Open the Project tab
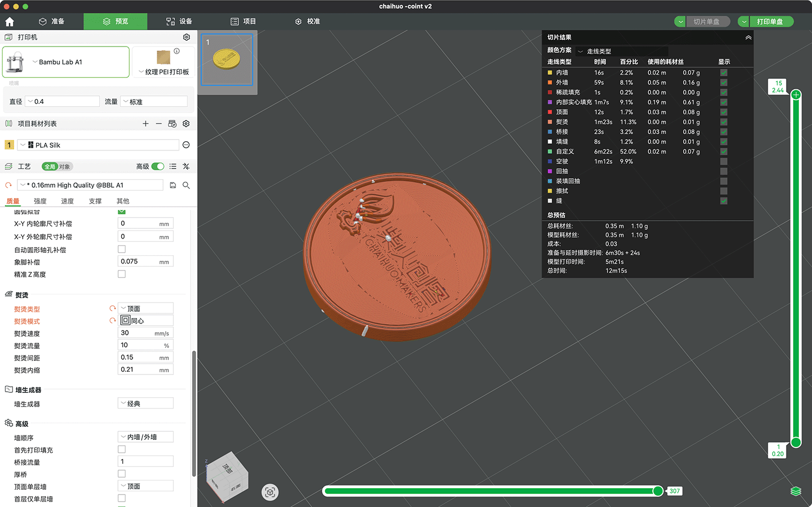Screen dimensions: 812x507 coord(243,22)
